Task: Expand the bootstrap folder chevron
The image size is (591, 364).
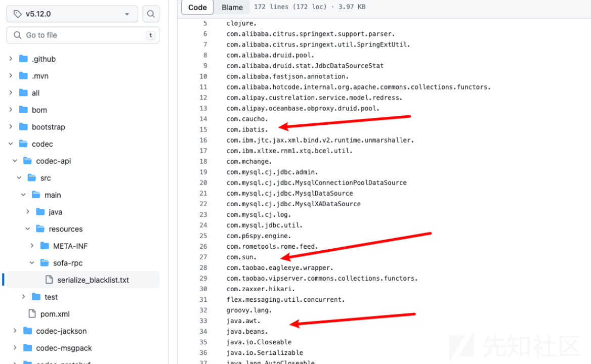Action: click(11, 127)
